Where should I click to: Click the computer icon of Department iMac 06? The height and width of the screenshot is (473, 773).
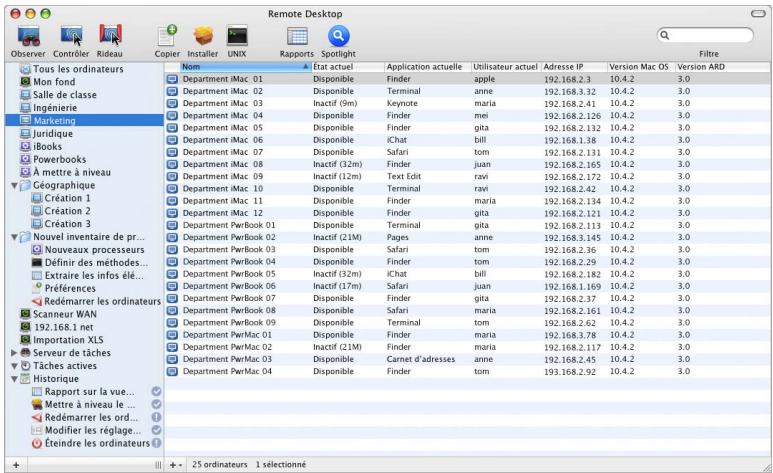(x=172, y=140)
